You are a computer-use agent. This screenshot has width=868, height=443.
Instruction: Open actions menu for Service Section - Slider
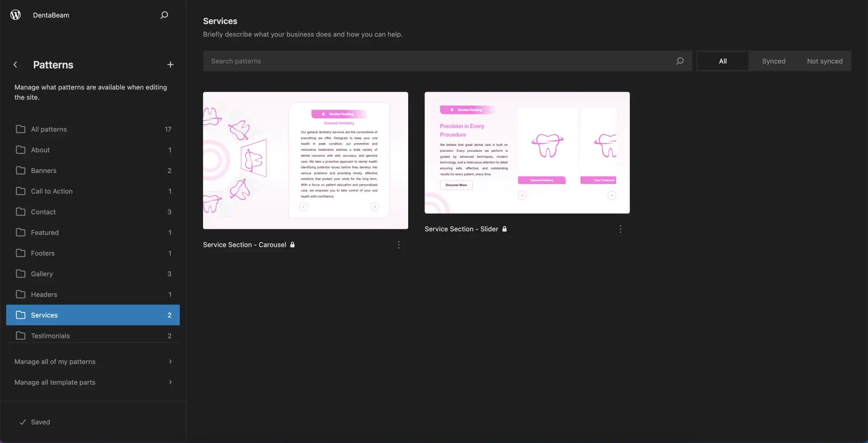[620, 229]
